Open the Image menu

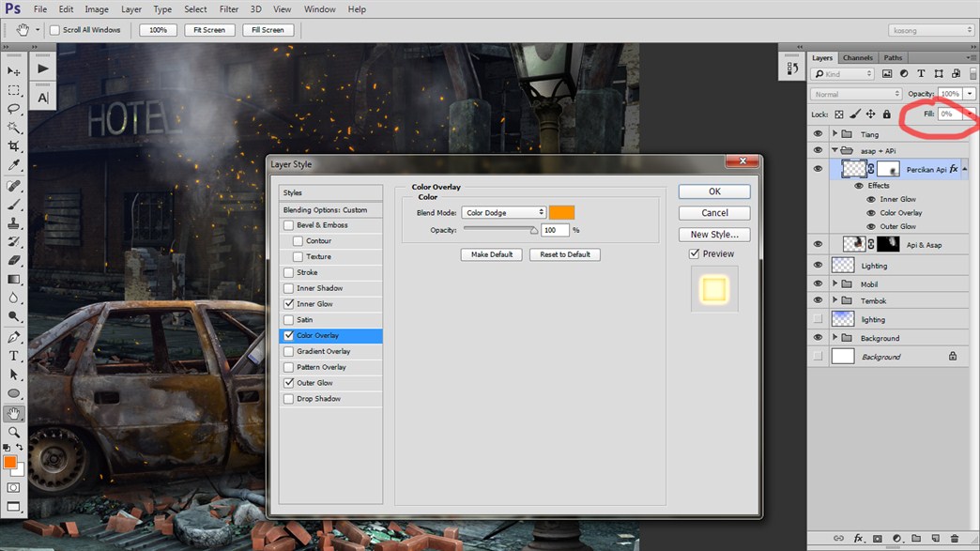[97, 9]
